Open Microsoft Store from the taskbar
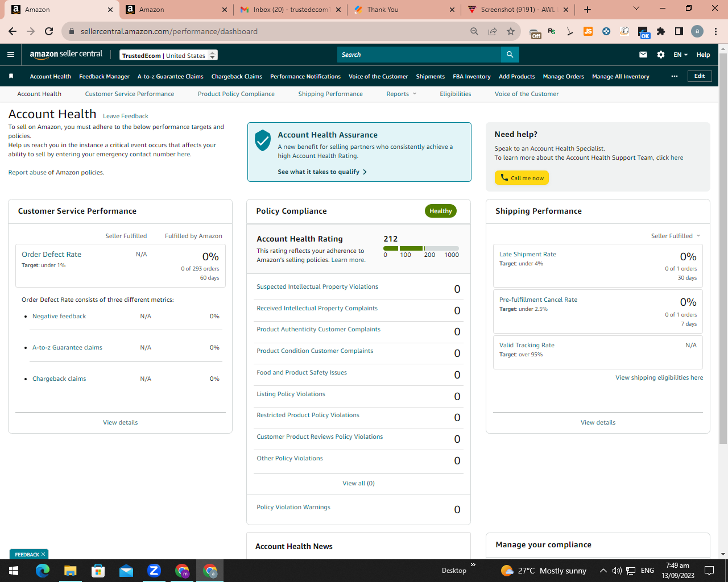The image size is (728, 582). pyautogui.click(x=98, y=571)
